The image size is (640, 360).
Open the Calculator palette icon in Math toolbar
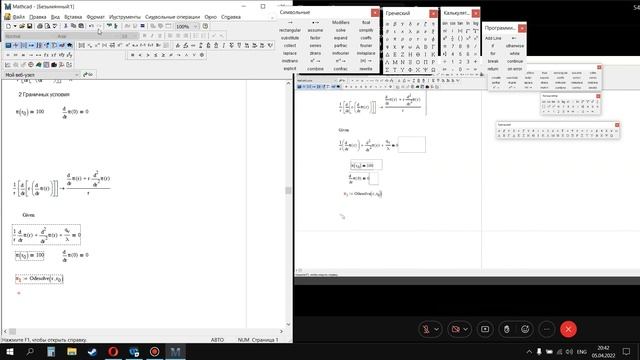click(8, 45)
